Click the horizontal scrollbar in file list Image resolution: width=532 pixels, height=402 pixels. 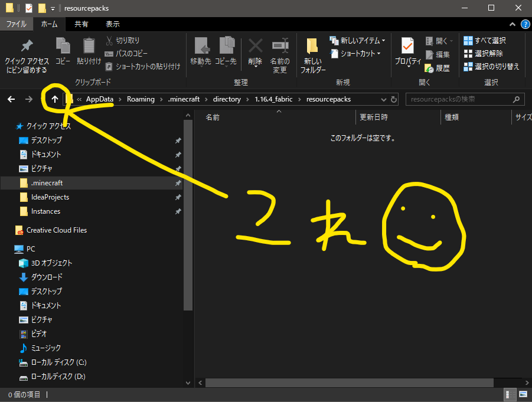tap(348, 383)
